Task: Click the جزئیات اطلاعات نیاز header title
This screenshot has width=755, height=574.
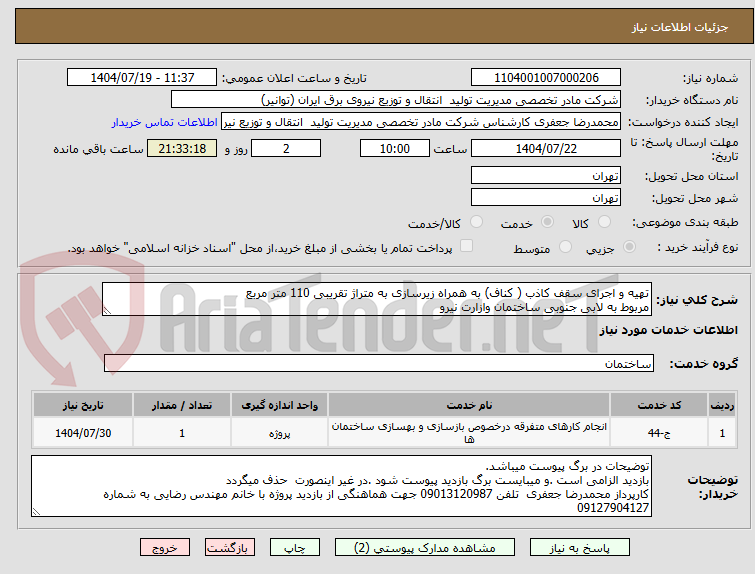Action: pyautogui.click(x=680, y=27)
